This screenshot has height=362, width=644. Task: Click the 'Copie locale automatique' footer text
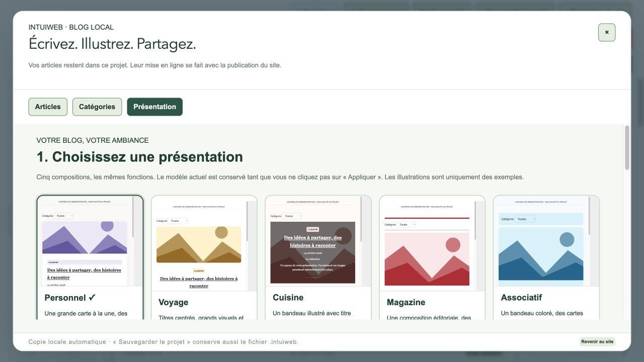67,342
